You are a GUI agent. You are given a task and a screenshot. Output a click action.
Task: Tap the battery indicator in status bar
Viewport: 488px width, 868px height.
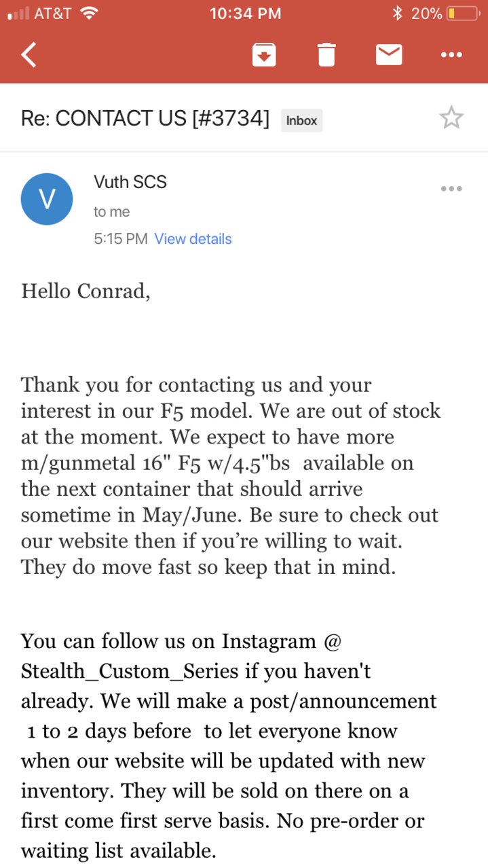coord(462,13)
